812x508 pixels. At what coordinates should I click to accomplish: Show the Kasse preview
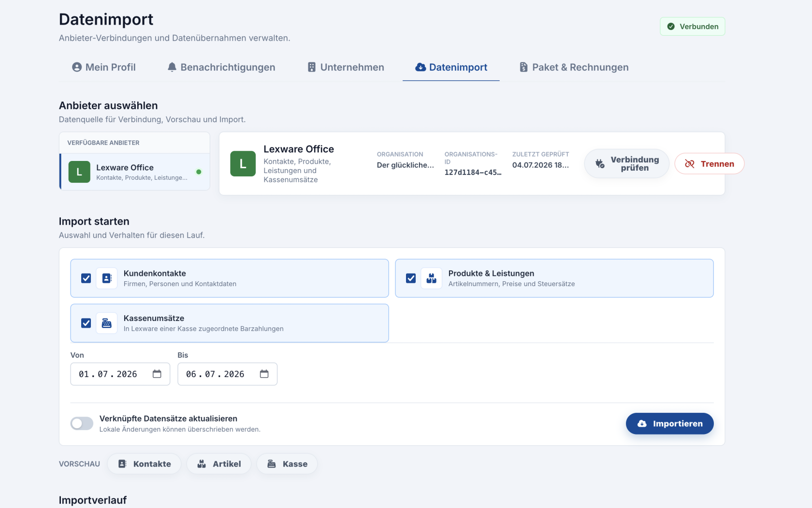click(287, 464)
